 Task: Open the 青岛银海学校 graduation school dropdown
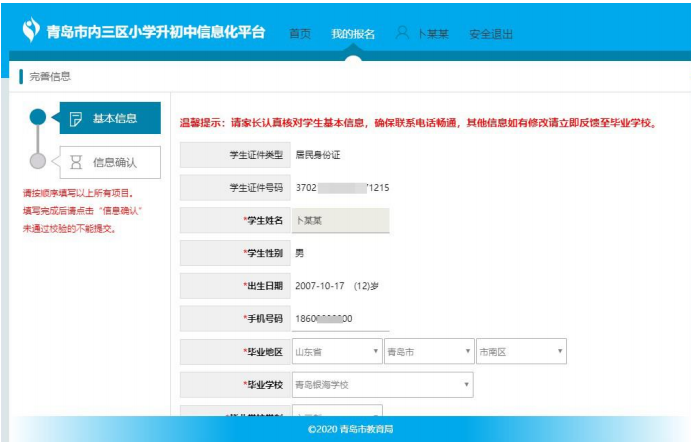pos(382,385)
